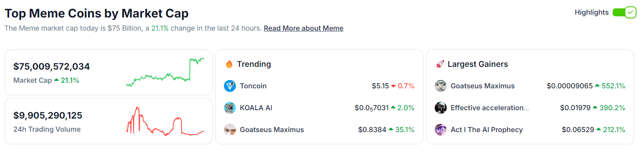This screenshot has width=644, height=152.
Task: Open Goatseus Maximus in Trending list
Action: tap(272, 130)
